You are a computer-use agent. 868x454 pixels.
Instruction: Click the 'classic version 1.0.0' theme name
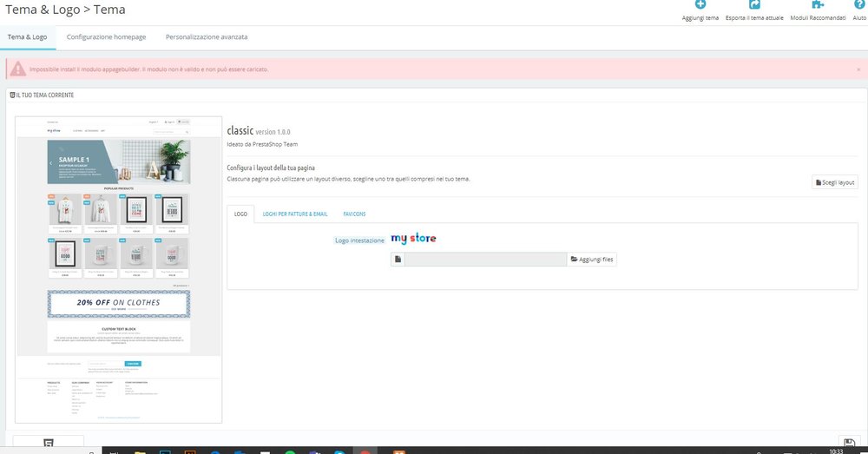pos(259,131)
